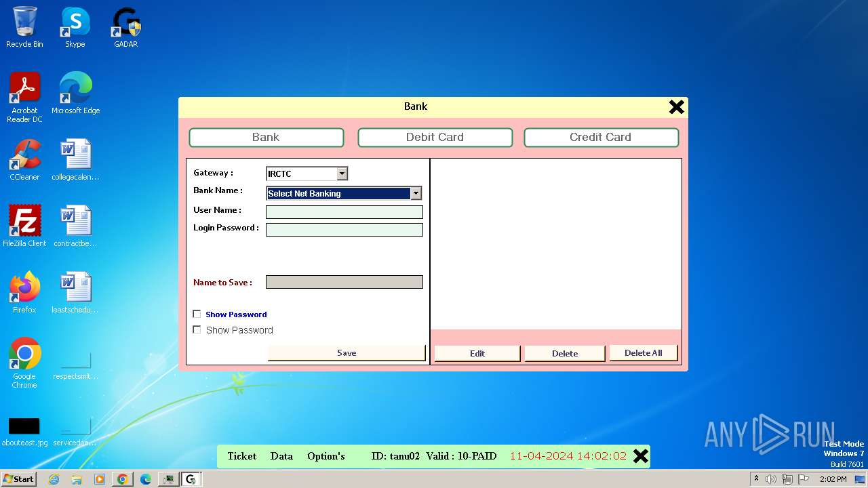The image size is (868, 488).
Task: Click the Delete All button
Action: coord(644,352)
